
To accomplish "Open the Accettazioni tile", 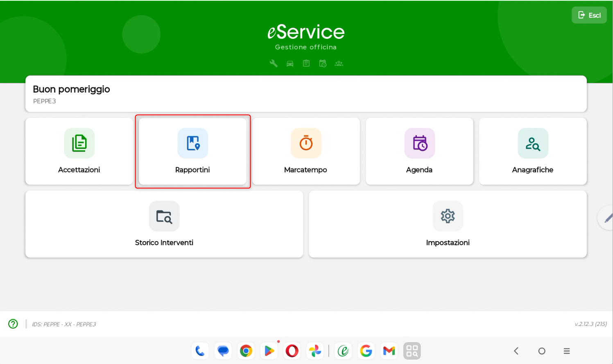I will pos(79,151).
